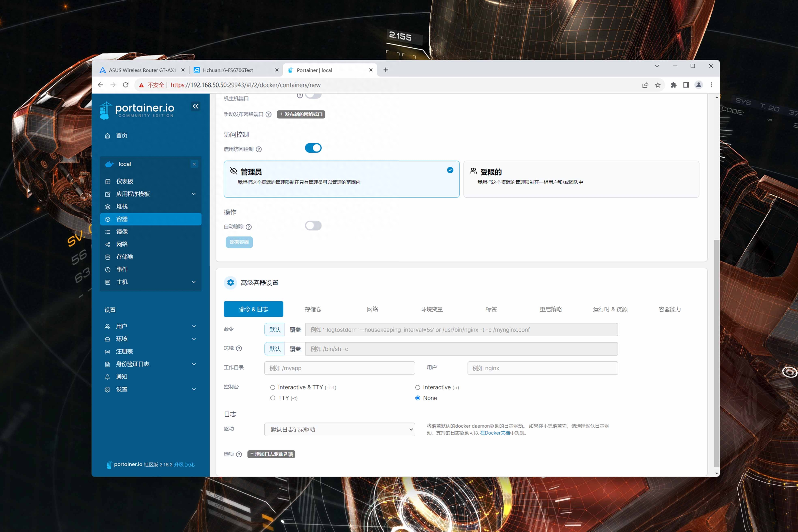Select the None console option

coord(418,398)
